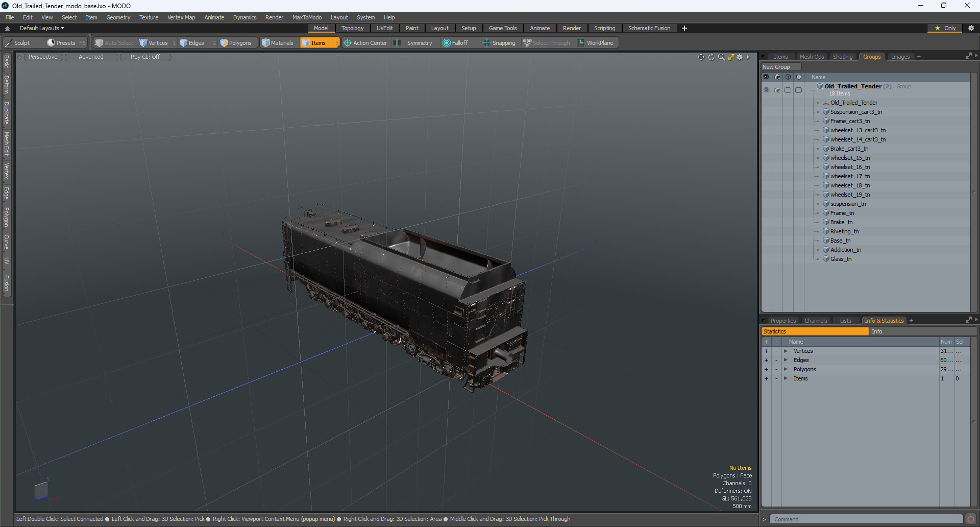The width and height of the screenshot is (980, 527).
Task: Open the Ray GL: Off dropdown
Action: tap(145, 57)
